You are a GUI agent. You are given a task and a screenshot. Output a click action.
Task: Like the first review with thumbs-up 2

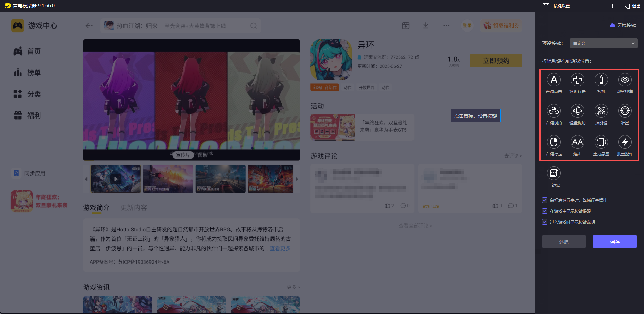click(x=389, y=206)
